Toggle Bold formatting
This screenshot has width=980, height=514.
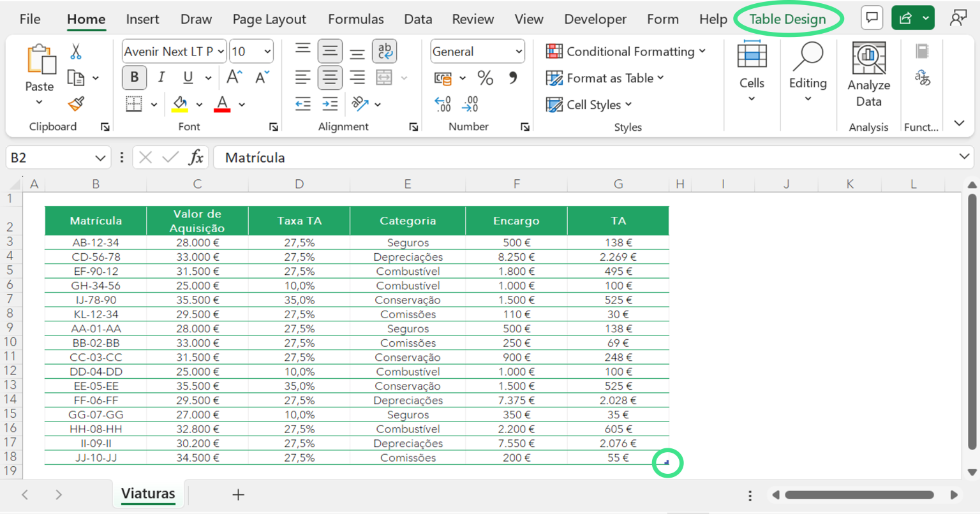[134, 77]
